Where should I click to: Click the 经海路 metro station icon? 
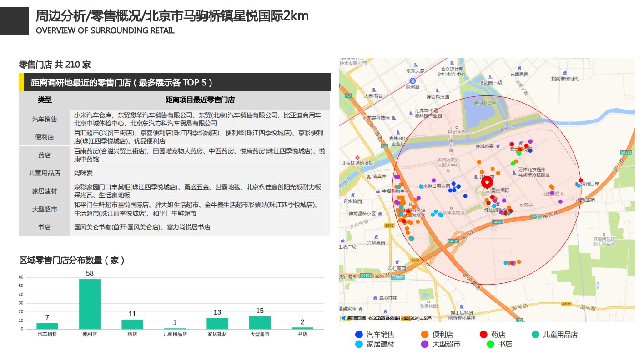(413, 80)
